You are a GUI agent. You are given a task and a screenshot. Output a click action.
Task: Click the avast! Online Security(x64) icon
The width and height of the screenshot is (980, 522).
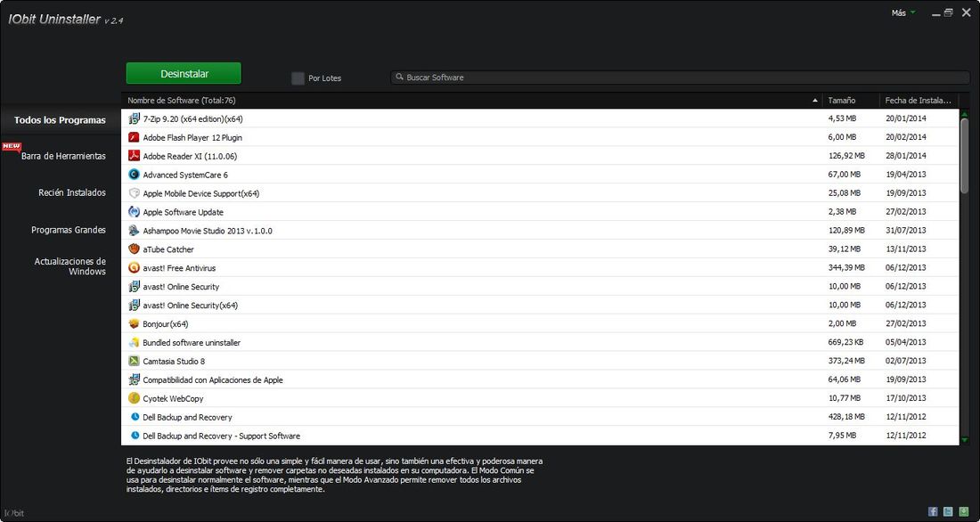134,305
